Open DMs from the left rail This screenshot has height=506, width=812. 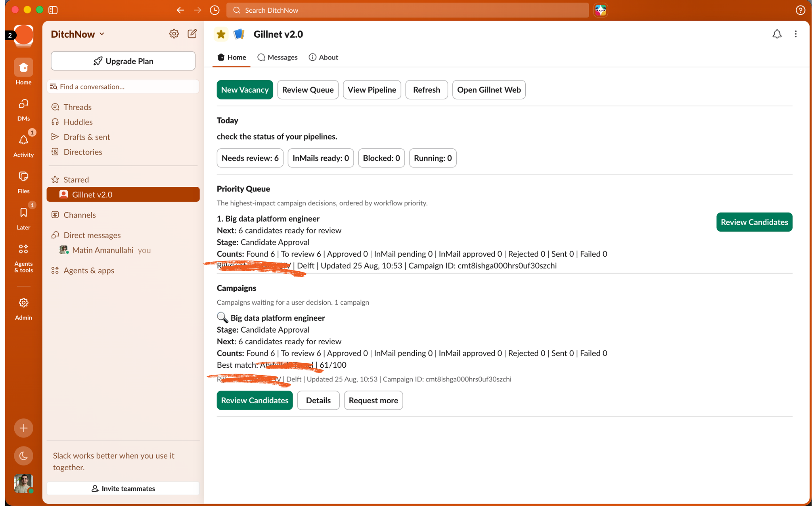tap(23, 109)
